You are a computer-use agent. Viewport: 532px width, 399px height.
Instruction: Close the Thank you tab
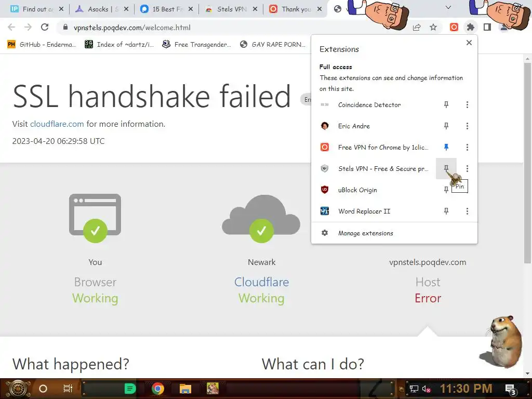pyautogui.click(x=320, y=9)
